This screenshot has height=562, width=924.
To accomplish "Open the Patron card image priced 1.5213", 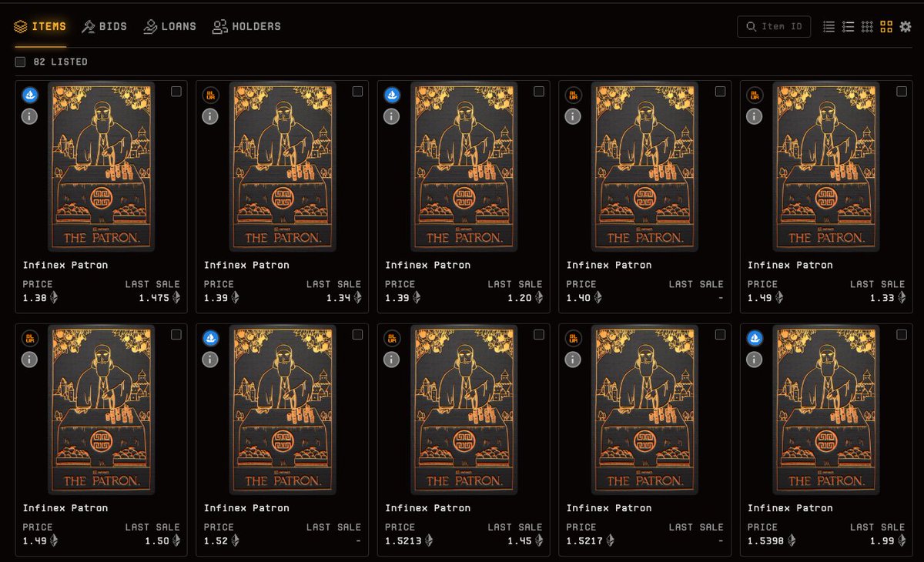I will tap(464, 410).
